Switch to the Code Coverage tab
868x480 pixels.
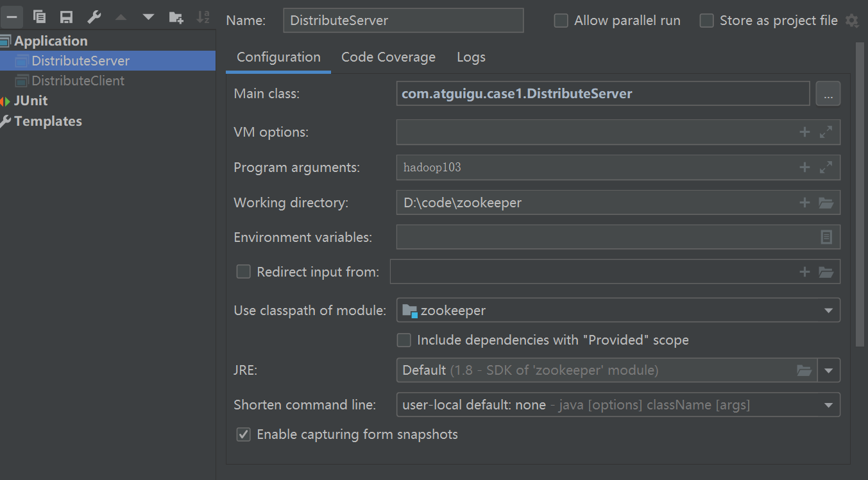388,57
